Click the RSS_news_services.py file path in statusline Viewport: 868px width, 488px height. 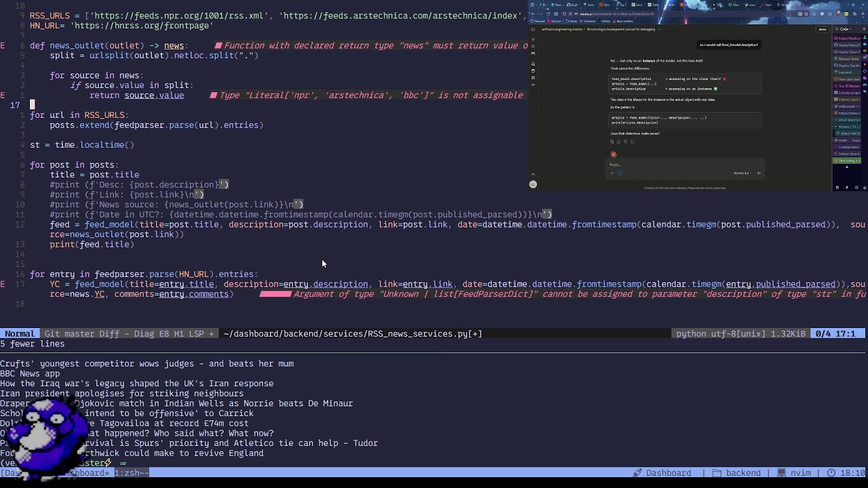[x=353, y=333]
